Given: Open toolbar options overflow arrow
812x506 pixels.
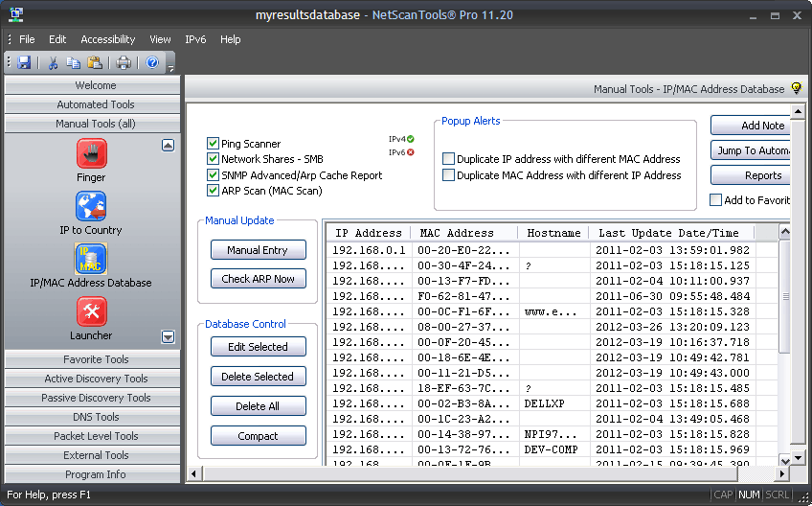Looking at the screenshot, I should click(x=170, y=67).
